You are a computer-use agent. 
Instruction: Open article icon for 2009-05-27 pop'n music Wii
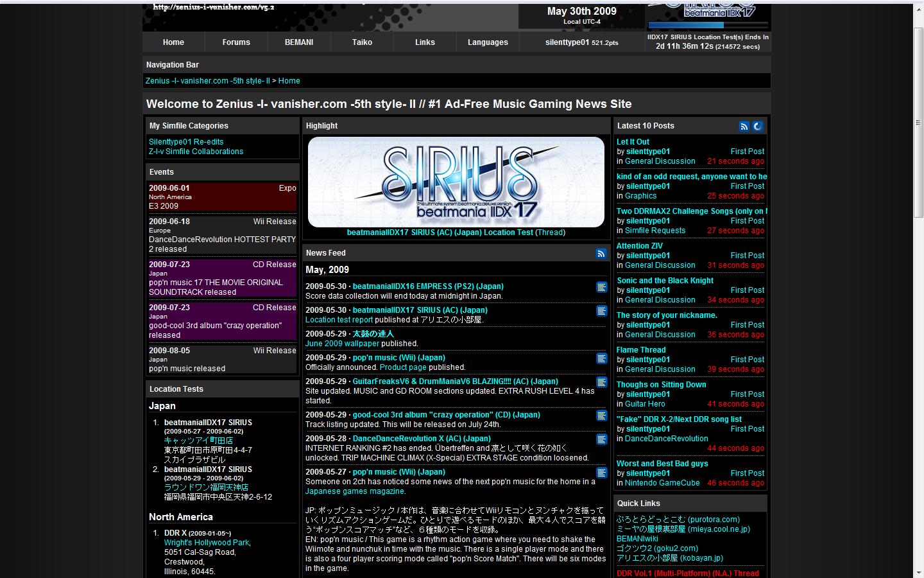coord(602,473)
